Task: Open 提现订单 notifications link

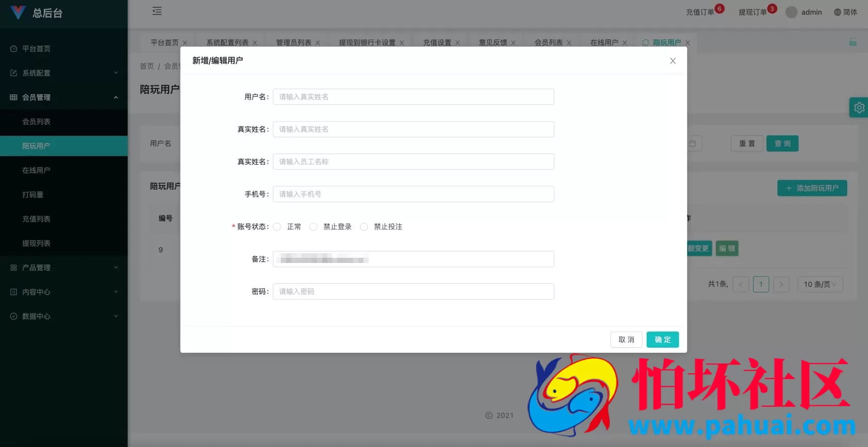Action: click(753, 12)
